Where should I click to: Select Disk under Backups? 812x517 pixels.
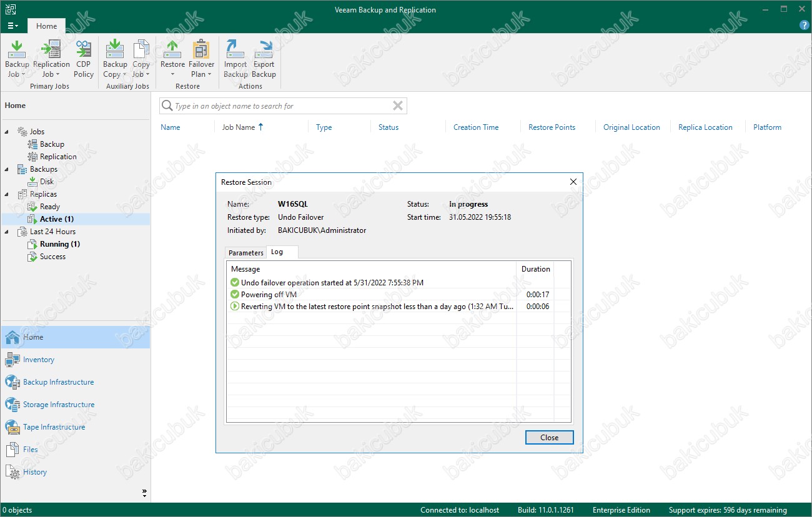(47, 182)
